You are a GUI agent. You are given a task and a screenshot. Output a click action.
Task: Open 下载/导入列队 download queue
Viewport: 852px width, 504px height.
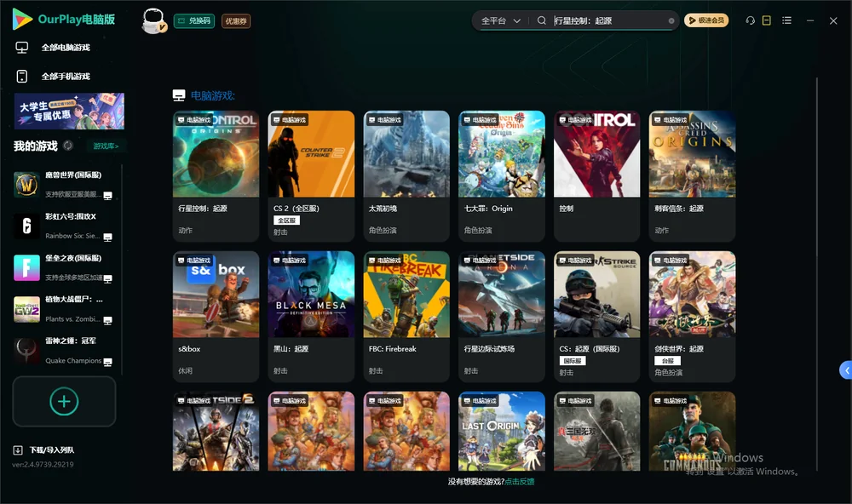coord(44,450)
